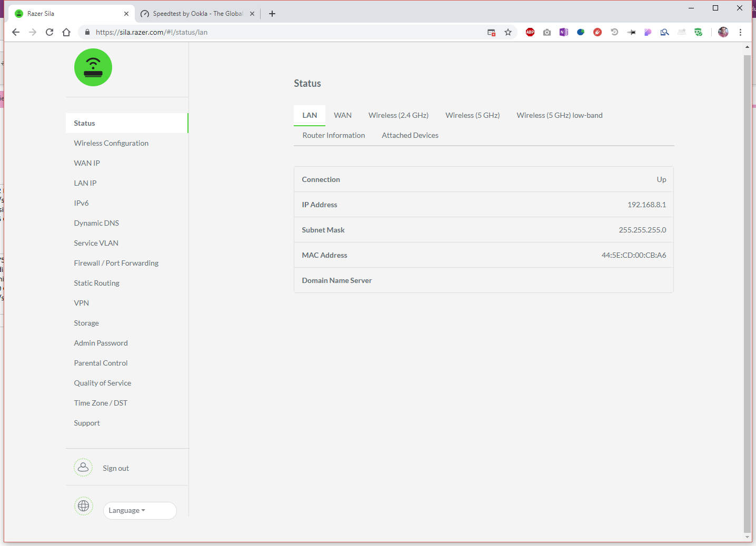This screenshot has width=756, height=546.
Task: Click the Sign out link
Action: [116, 468]
